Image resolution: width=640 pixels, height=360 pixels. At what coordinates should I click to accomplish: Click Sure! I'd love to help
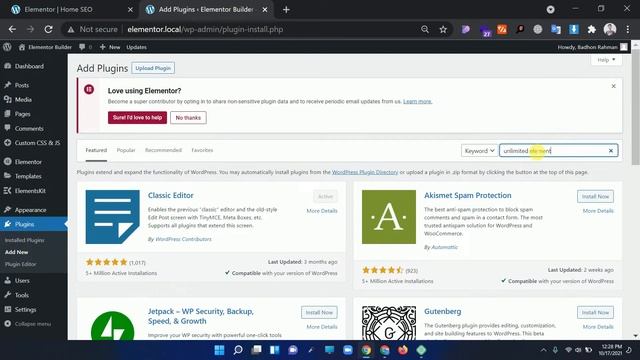pos(137,118)
